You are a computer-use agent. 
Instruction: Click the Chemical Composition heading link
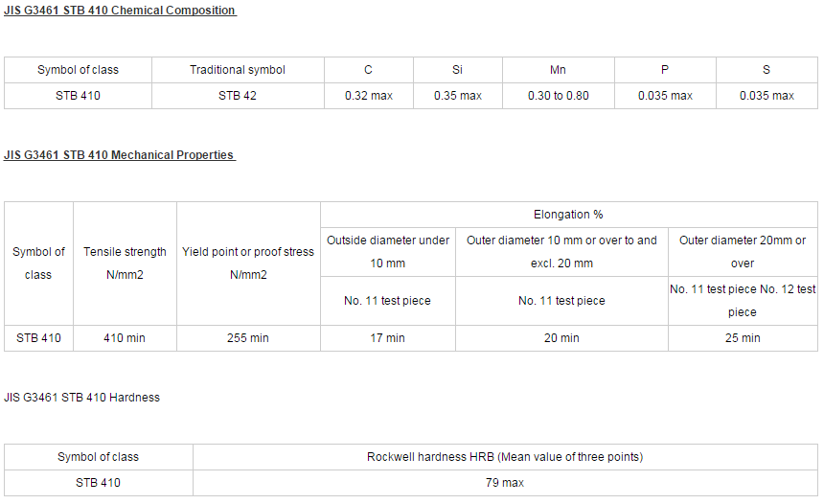120,11
